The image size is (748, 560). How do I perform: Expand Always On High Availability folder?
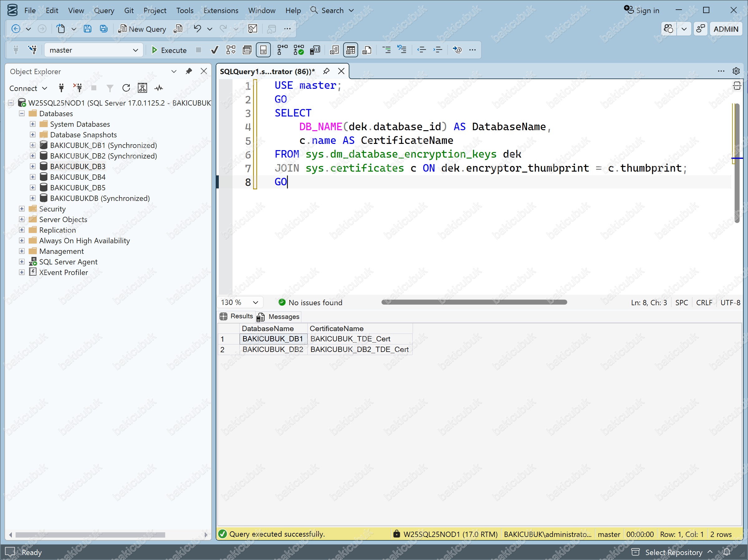click(22, 241)
